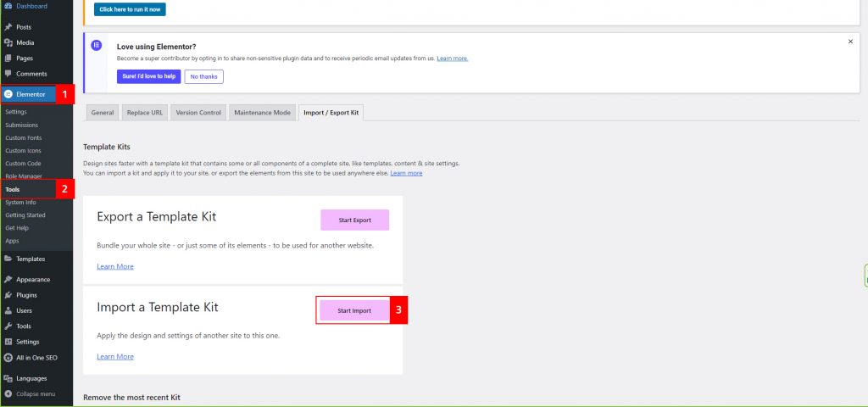Open Learn More under Export a Template Kit
Image resolution: width=868 pixels, height=407 pixels.
(115, 266)
